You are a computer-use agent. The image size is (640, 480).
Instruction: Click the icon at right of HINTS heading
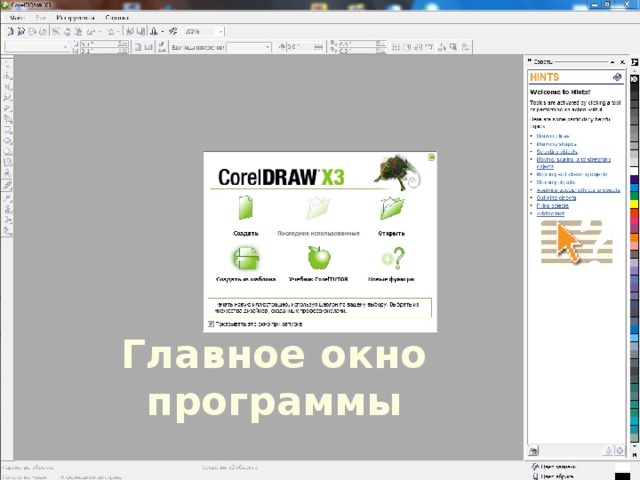617,77
